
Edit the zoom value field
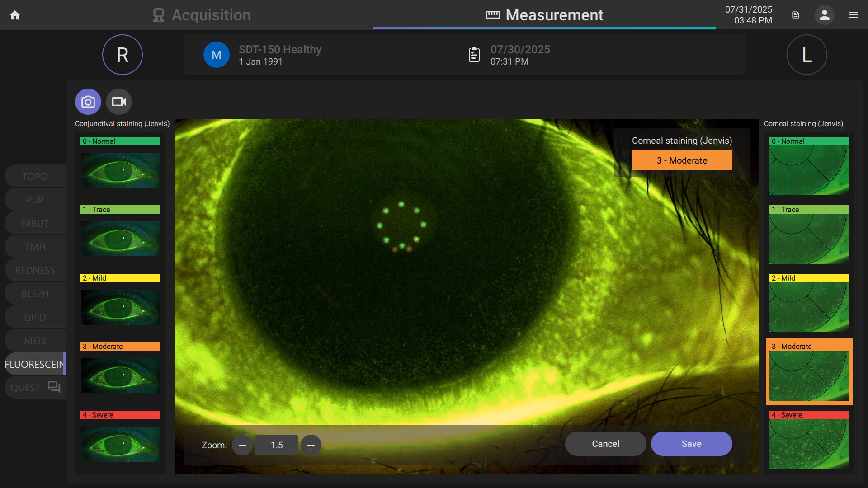point(276,445)
